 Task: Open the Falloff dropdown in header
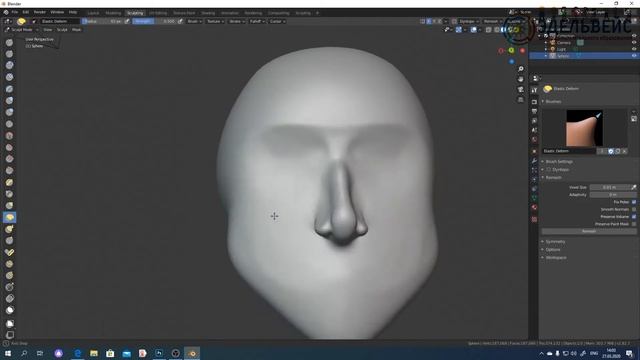tap(257, 21)
